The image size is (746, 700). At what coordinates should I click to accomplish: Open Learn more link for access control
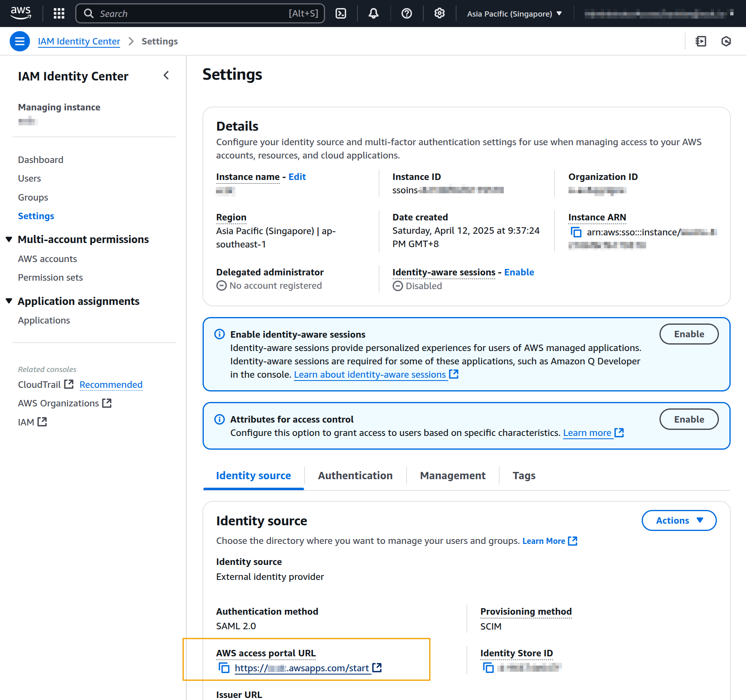pyautogui.click(x=594, y=433)
